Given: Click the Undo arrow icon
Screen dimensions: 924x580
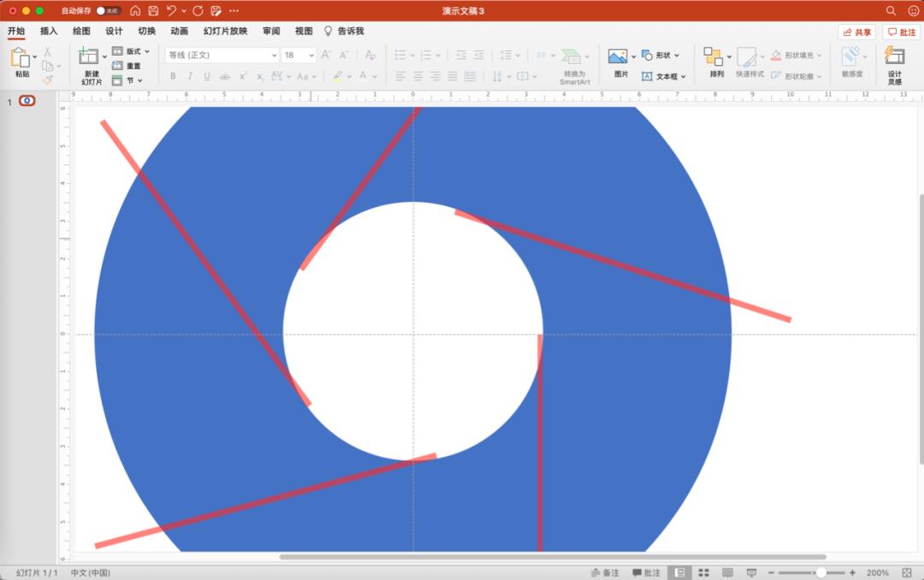Looking at the screenshot, I should (x=172, y=11).
